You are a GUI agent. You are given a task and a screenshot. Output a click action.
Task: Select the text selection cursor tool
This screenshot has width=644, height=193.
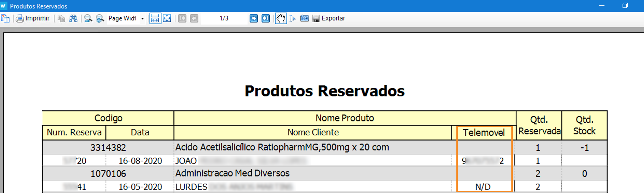pos(293,18)
